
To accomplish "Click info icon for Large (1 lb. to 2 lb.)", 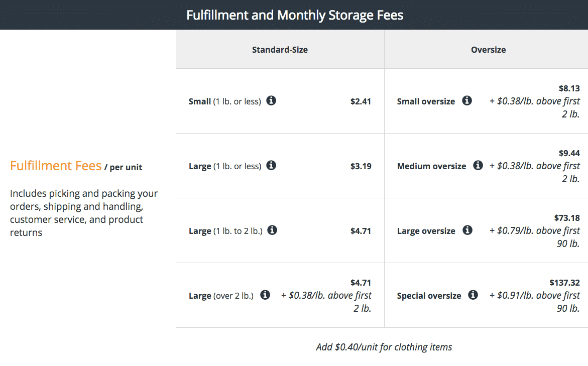I will tap(272, 230).
